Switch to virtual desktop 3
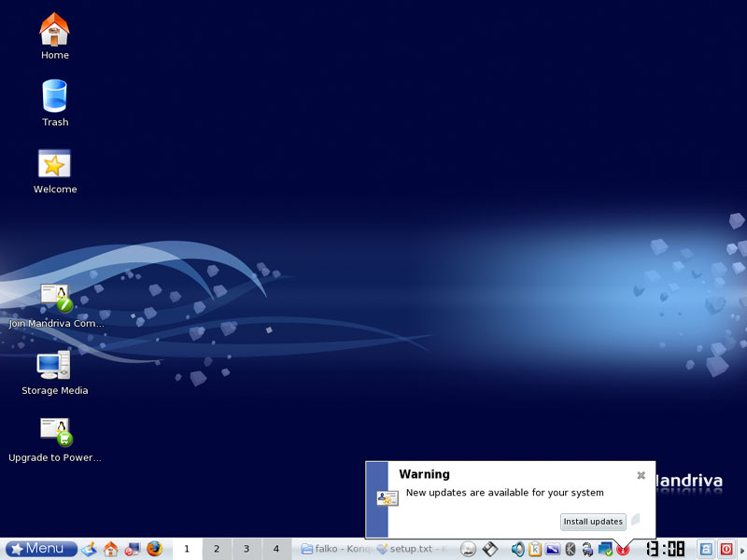This screenshot has width=747, height=560. coord(247,549)
